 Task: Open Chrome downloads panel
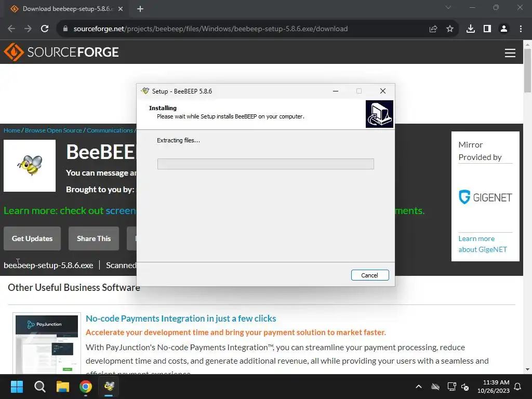(471, 29)
